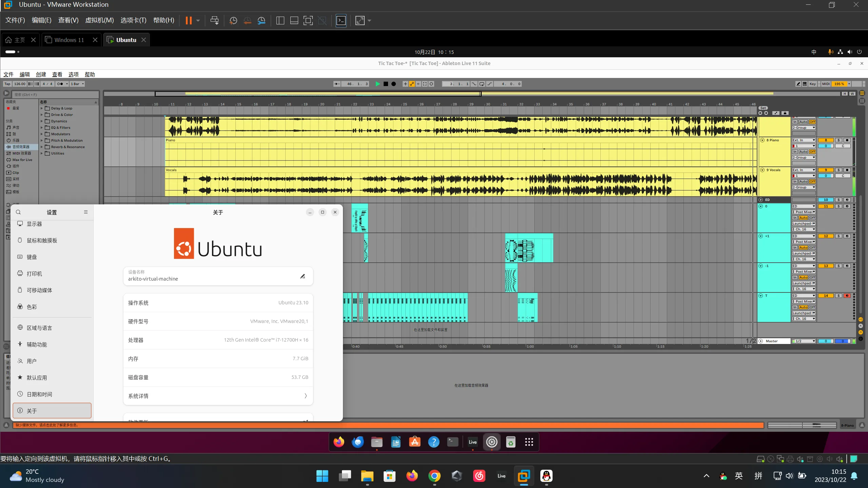Click the browser search field
This screenshot has height=488, width=868.
pyautogui.click(x=55, y=95)
